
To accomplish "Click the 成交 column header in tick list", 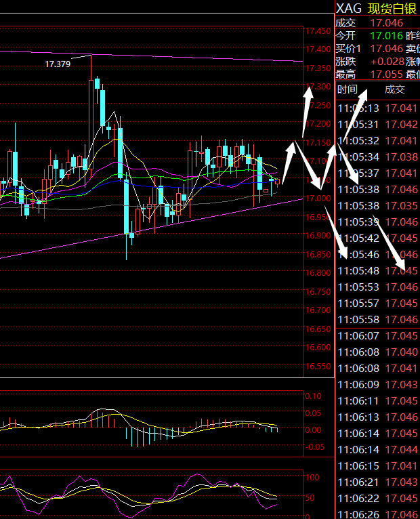I will coord(394,89).
